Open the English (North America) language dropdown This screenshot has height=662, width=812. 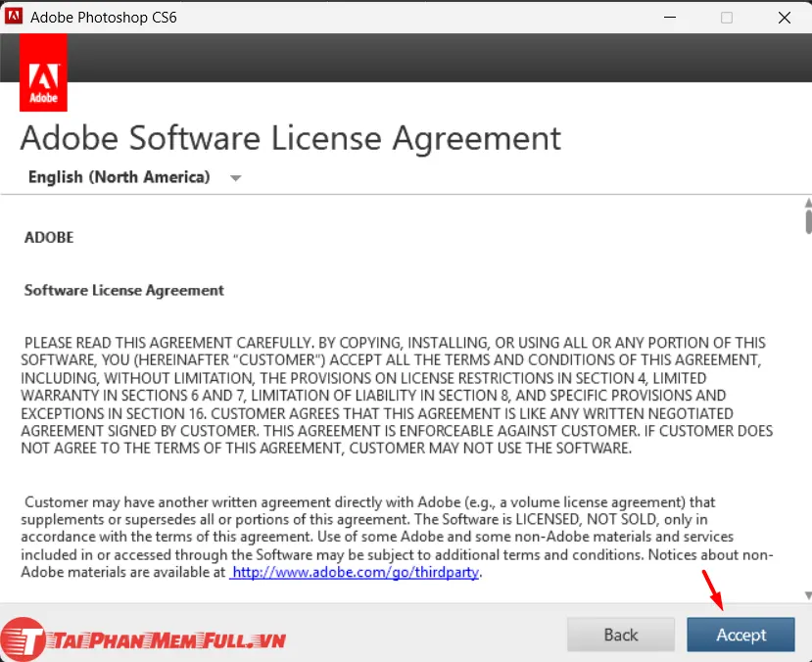pos(118,177)
